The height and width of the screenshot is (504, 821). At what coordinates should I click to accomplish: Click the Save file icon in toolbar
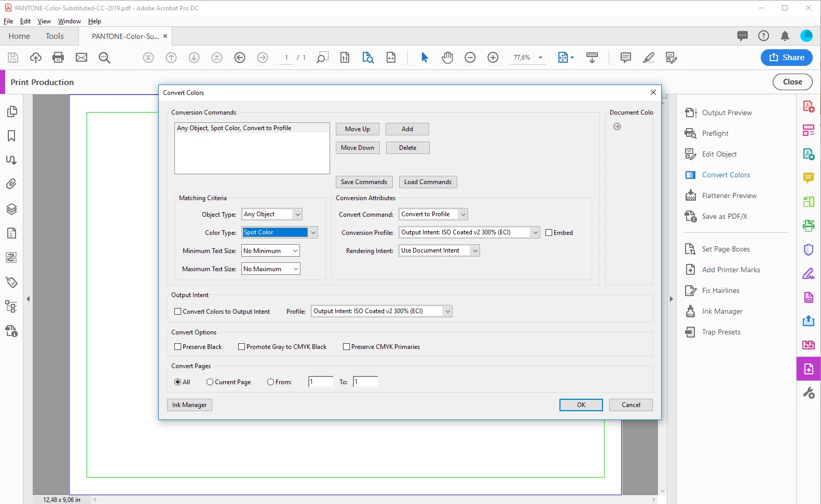coord(13,58)
